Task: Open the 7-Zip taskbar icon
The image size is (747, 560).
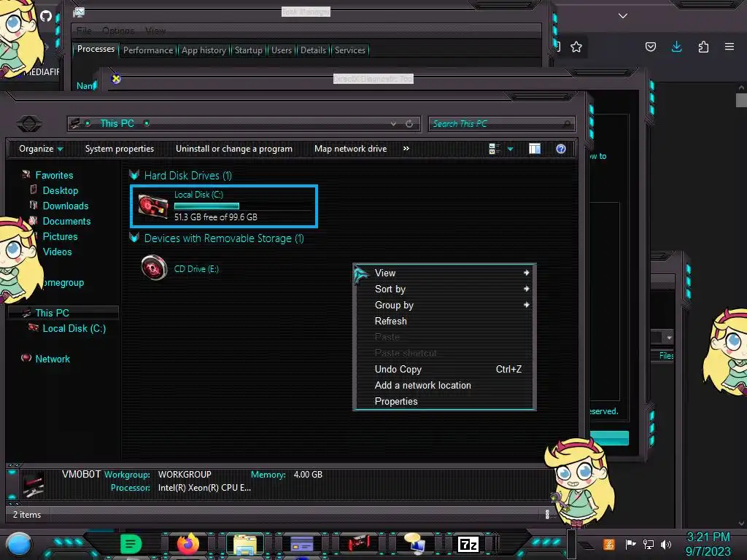Action: pos(468,544)
